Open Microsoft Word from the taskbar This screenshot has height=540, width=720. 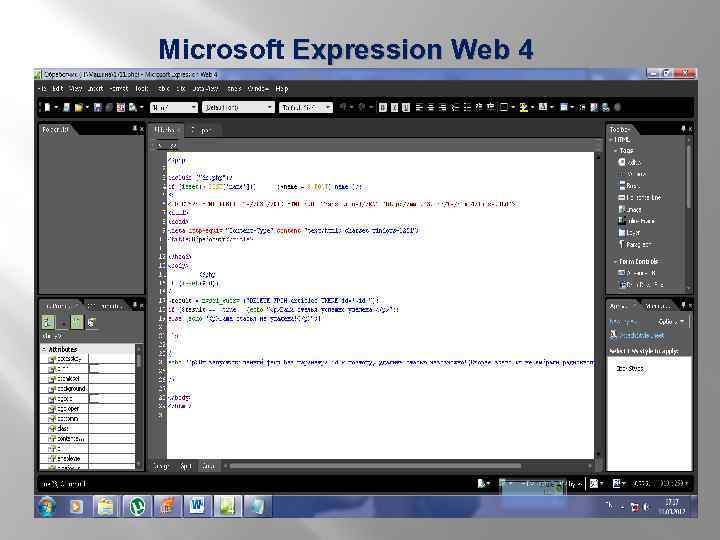pos(197,506)
